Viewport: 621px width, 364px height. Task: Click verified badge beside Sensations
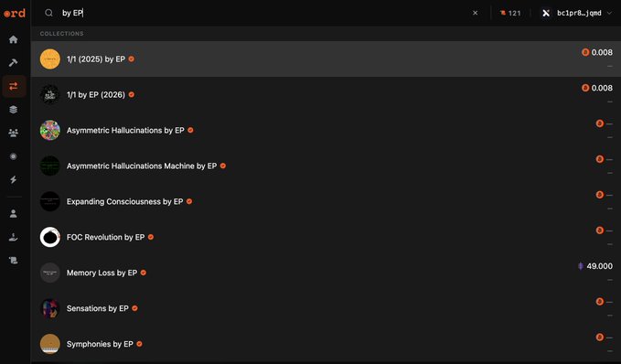tap(135, 308)
